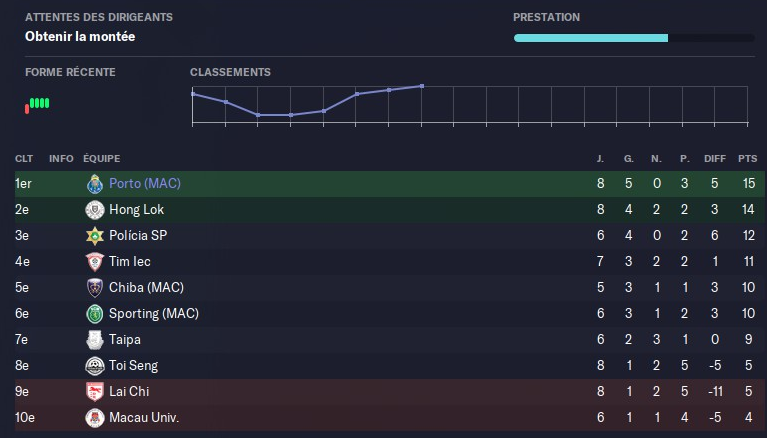The width and height of the screenshot is (767, 438).
Task: Sort table by DIFF column header
Action: [x=715, y=158]
